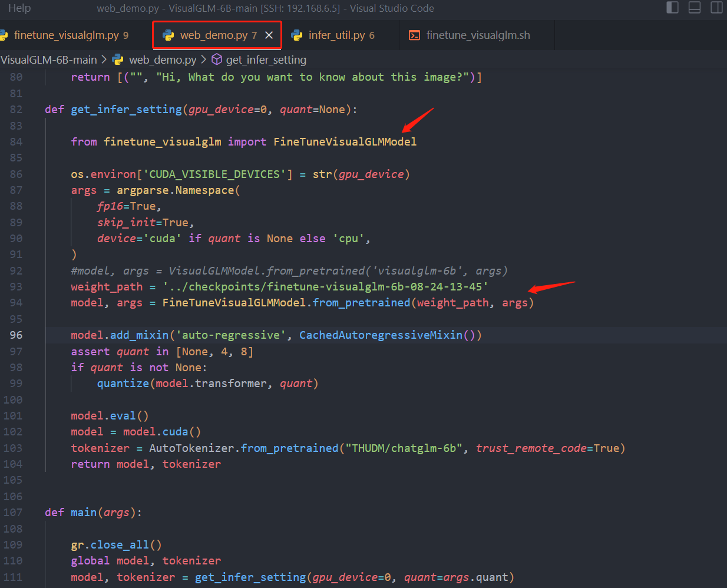Click the modified-count badge 9 on finetune_visualglm.py tab
Viewport: 727px width, 588px height.
click(x=126, y=35)
